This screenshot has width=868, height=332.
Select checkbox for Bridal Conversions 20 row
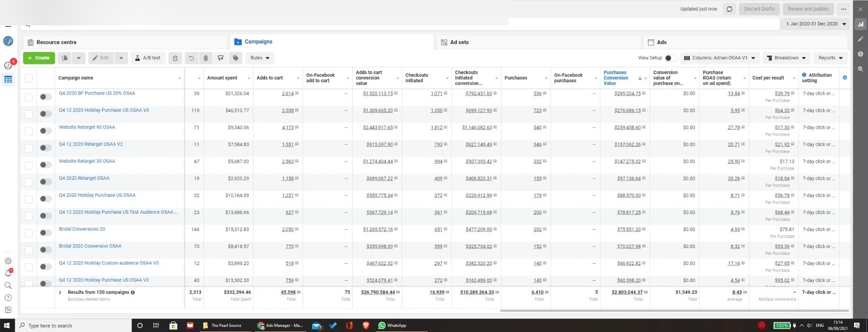pyautogui.click(x=28, y=233)
